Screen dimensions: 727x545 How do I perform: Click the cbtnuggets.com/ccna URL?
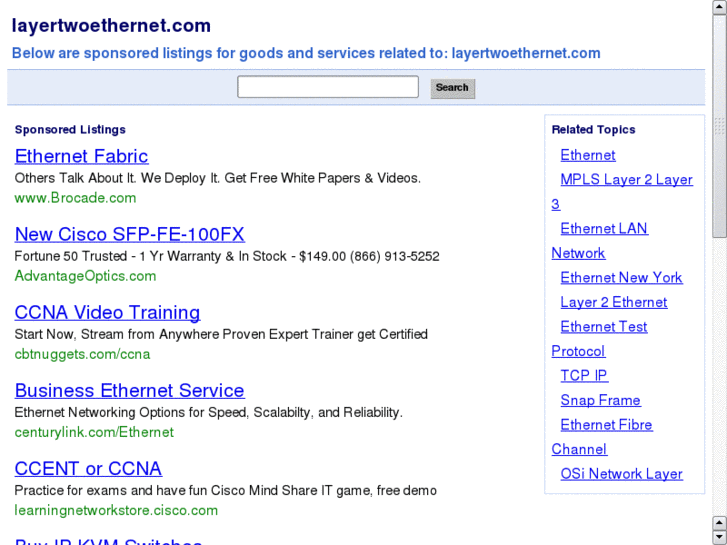click(82, 354)
